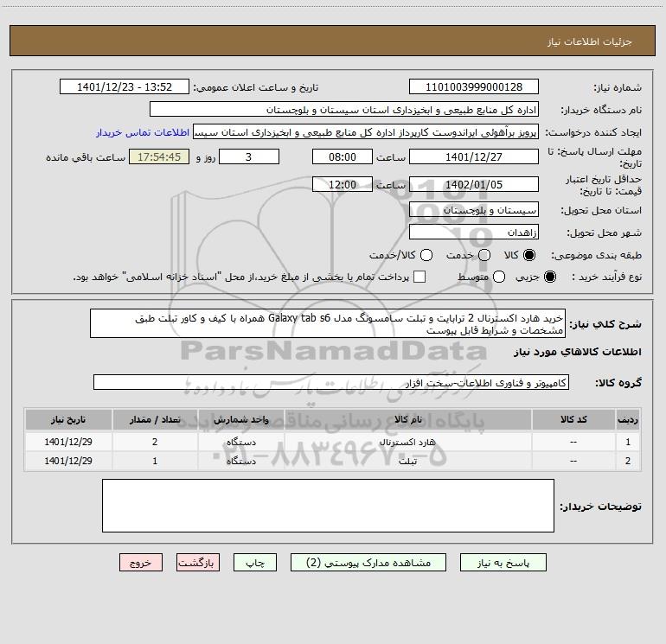Viewport: 666px width, 644px height.
Task: Click the واحد شمارش column header
Action: pos(240,419)
